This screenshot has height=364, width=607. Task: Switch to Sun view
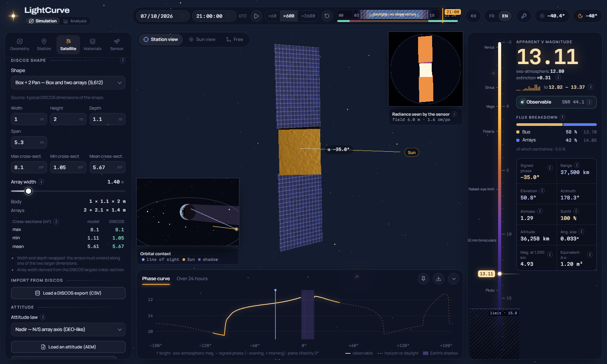pyautogui.click(x=202, y=39)
